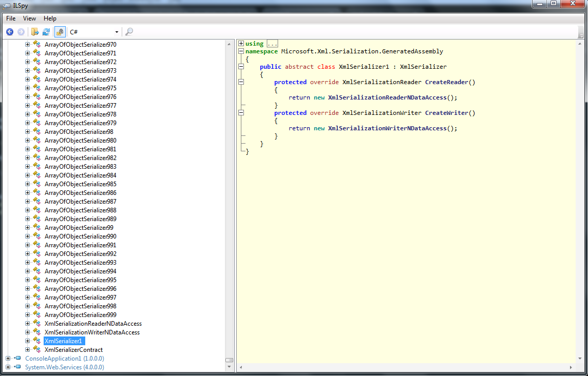Collapse the CreateReader method fold marker

tap(241, 82)
